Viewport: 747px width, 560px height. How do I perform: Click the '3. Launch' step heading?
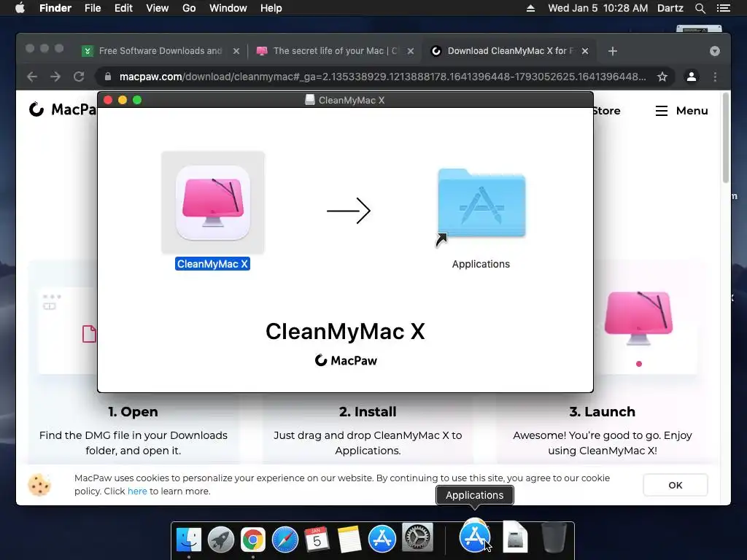click(602, 411)
